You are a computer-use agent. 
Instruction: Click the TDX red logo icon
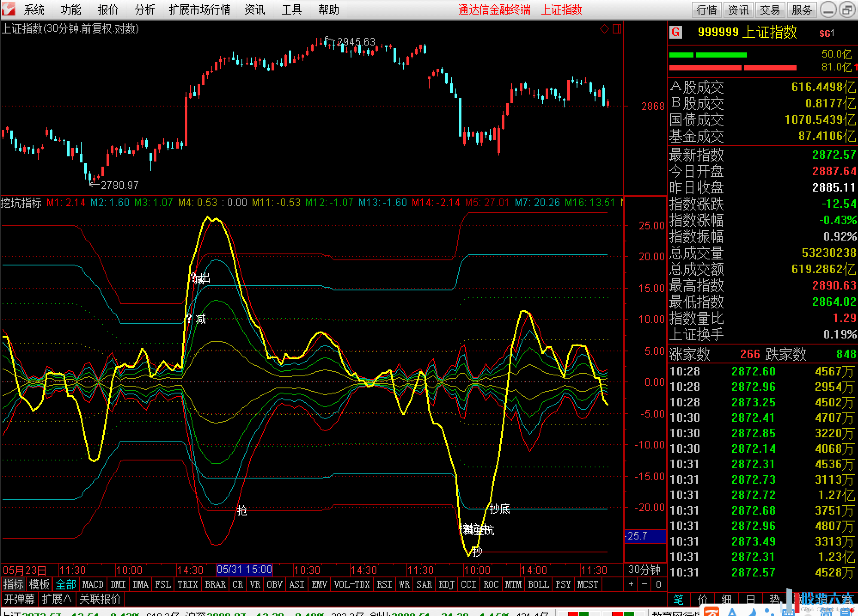click(x=8, y=9)
